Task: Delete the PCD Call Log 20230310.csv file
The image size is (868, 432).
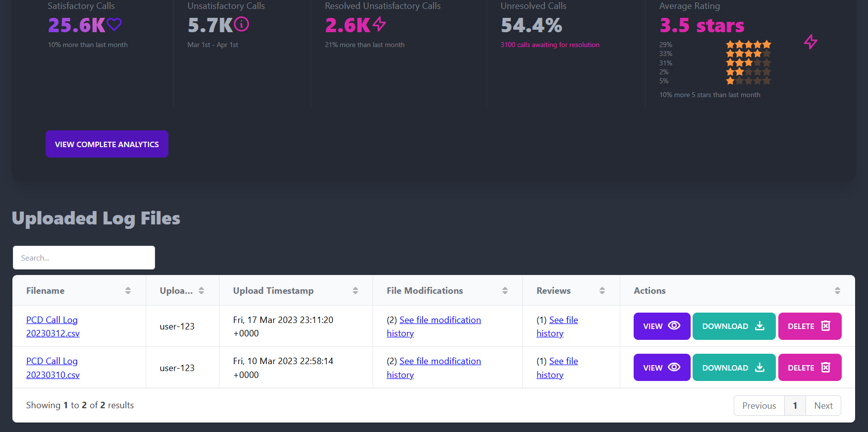Action: pos(809,368)
